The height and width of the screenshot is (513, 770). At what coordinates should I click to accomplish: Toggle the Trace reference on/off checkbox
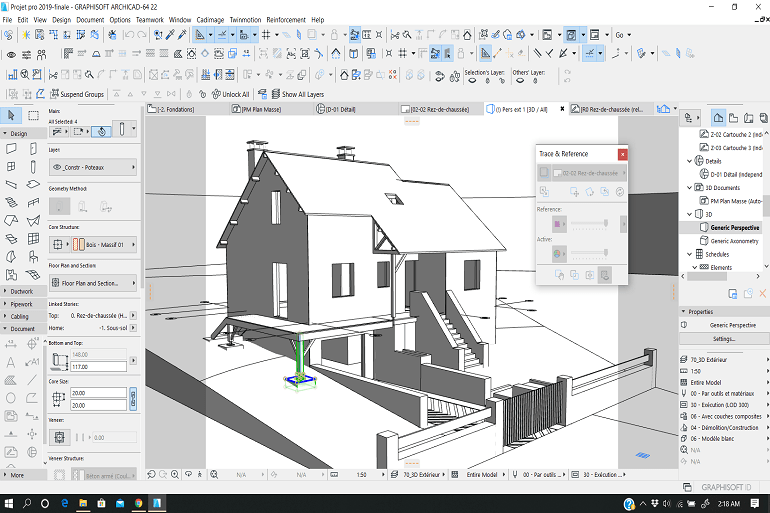(543, 173)
